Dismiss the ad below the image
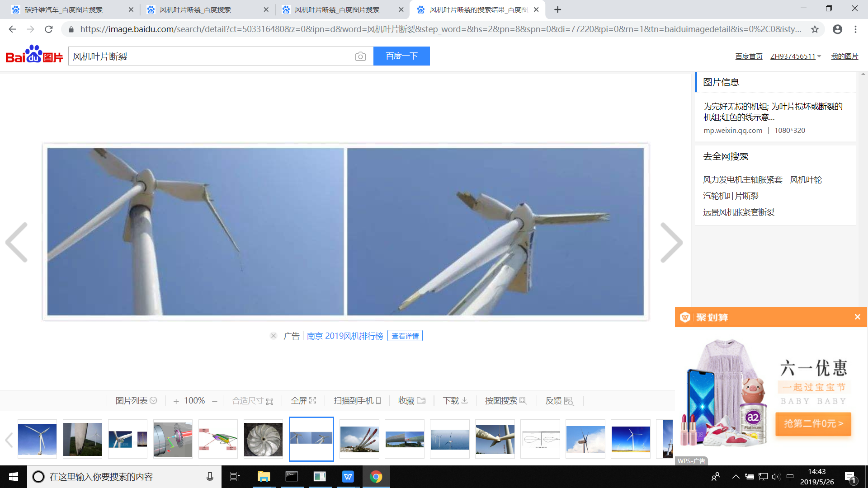Screen dimensions: 868x488 pyautogui.click(x=273, y=336)
